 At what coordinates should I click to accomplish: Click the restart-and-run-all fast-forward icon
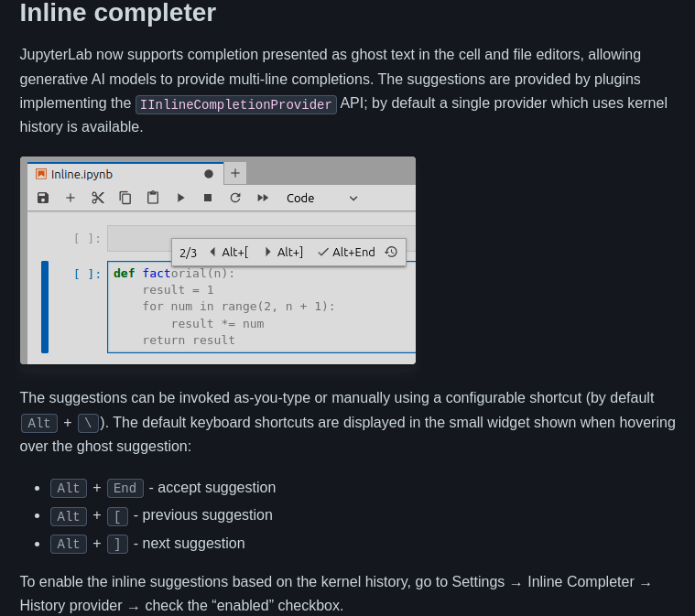[263, 198]
